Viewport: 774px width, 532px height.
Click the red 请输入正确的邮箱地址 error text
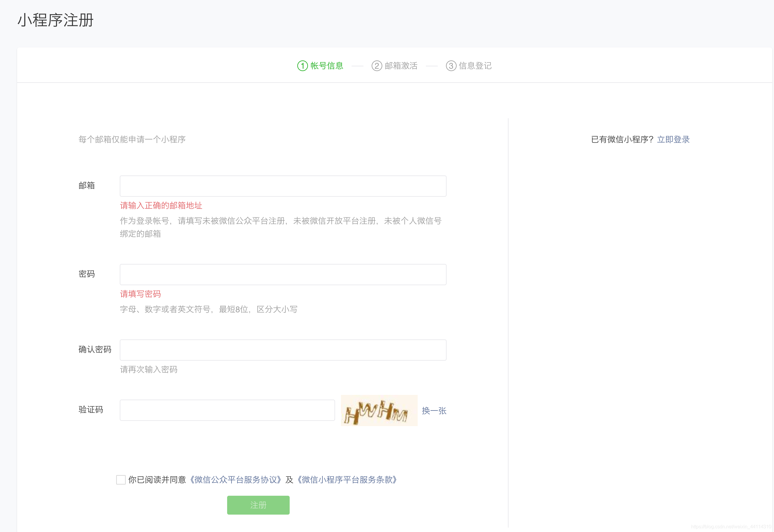tap(161, 205)
